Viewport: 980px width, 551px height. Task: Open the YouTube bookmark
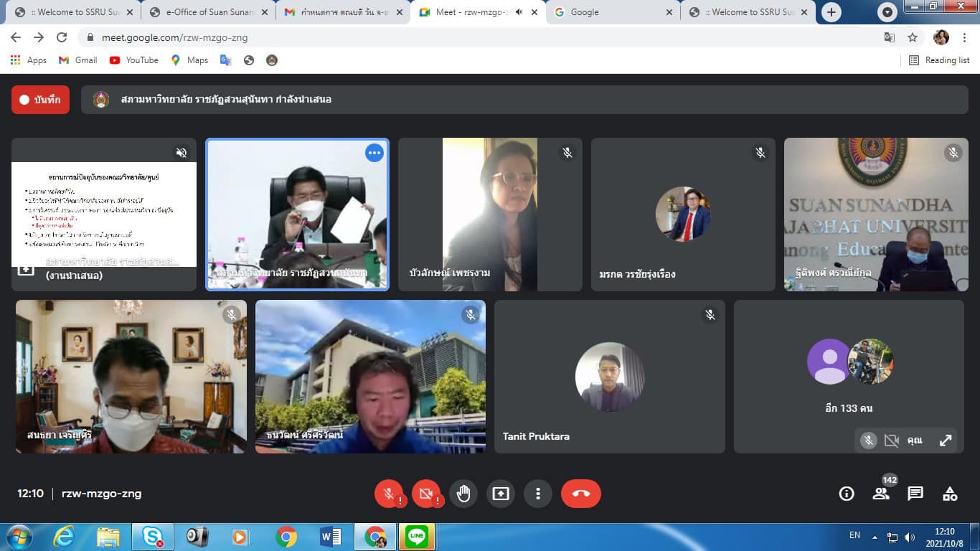tap(134, 60)
